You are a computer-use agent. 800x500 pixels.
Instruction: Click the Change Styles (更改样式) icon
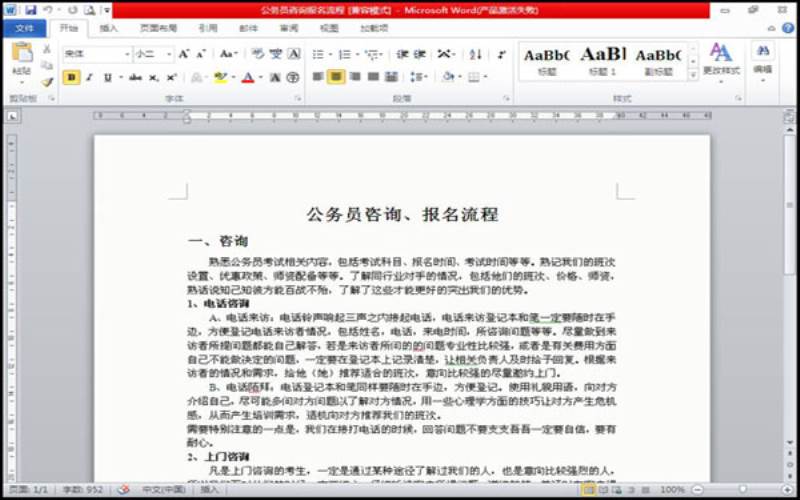pyautogui.click(x=721, y=59)
